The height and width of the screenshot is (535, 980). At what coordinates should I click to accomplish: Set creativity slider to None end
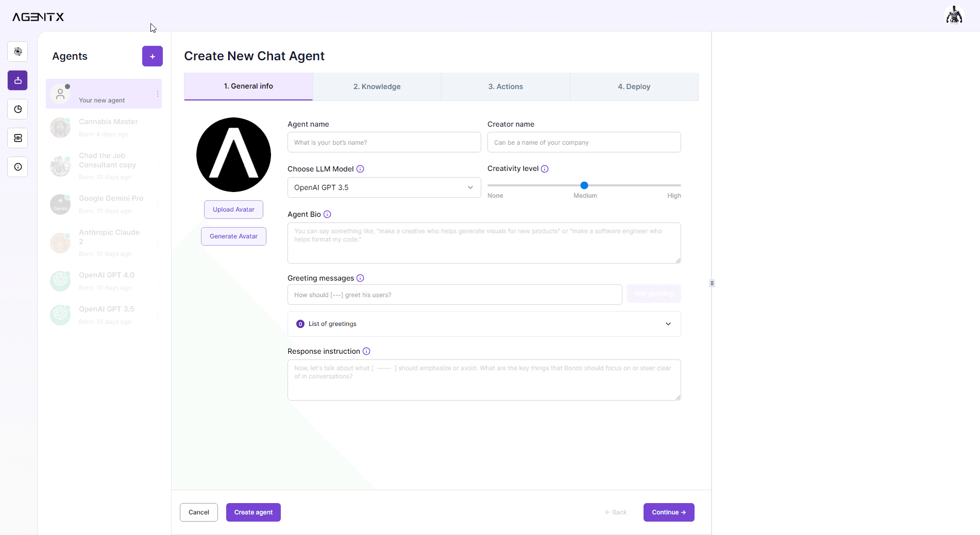pos(488,185)
